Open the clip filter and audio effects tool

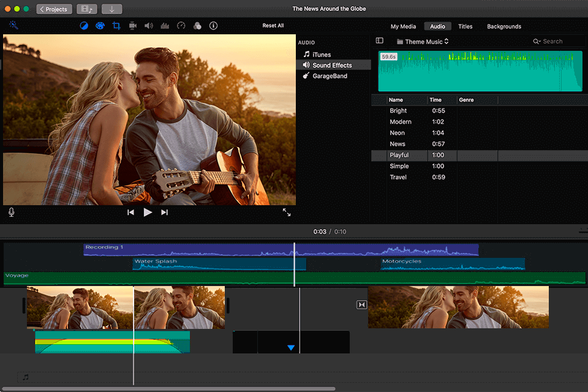[x=197, y=26]
